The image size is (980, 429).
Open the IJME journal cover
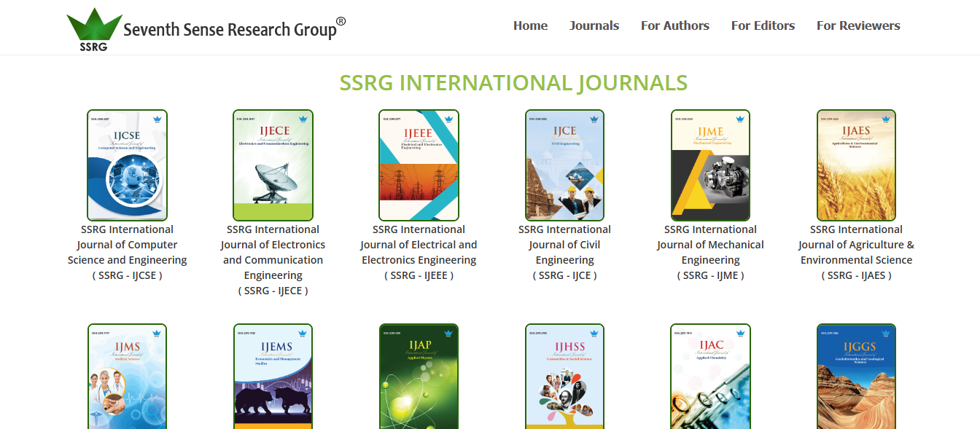point(711,165)
